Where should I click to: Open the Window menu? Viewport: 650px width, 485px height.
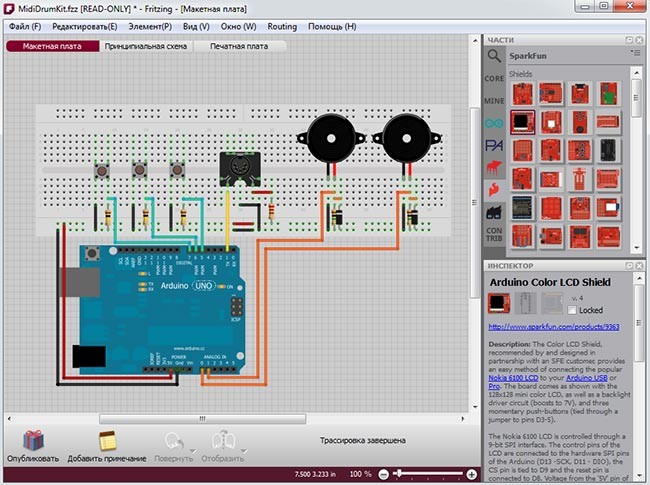tap(238, 27)
